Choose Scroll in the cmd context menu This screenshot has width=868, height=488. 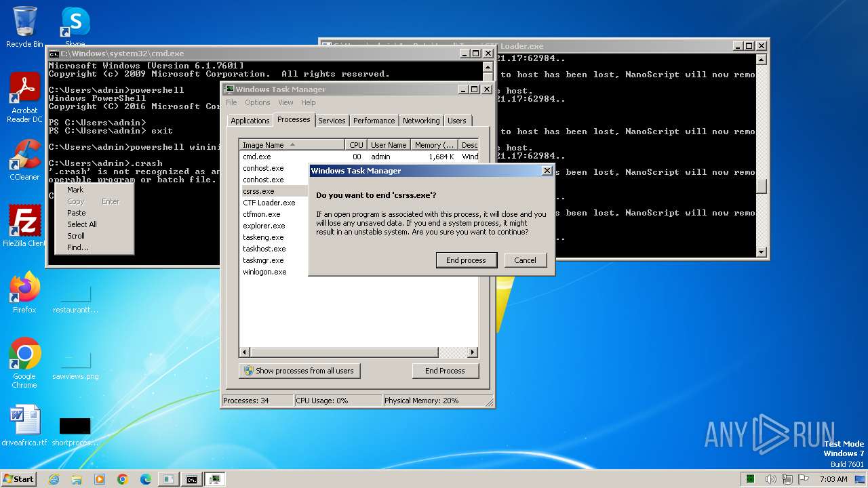click(94, 236)
